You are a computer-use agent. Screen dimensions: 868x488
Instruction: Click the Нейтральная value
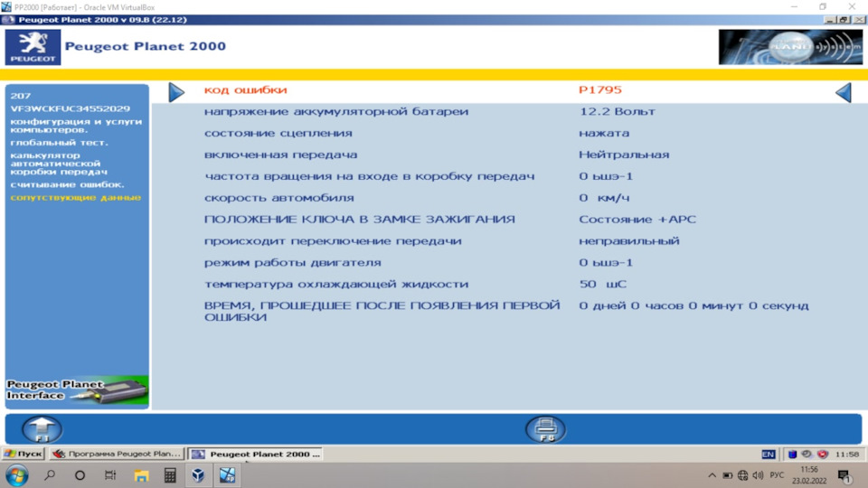click(624, 155)
